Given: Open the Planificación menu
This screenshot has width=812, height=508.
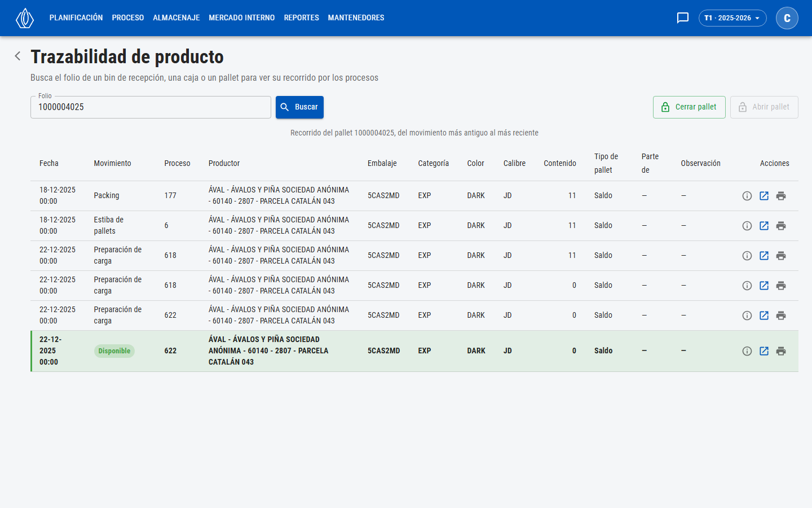Looking at the screenshot, I should tap(76, 18).
